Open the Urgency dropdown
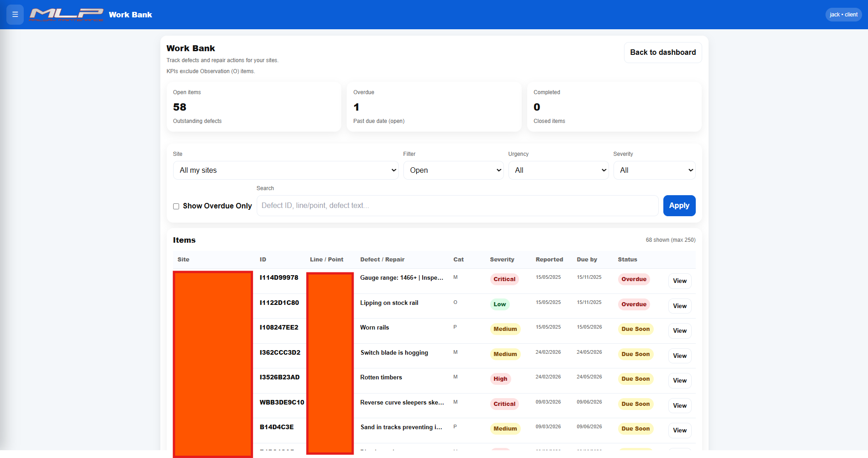 (558, 170)
